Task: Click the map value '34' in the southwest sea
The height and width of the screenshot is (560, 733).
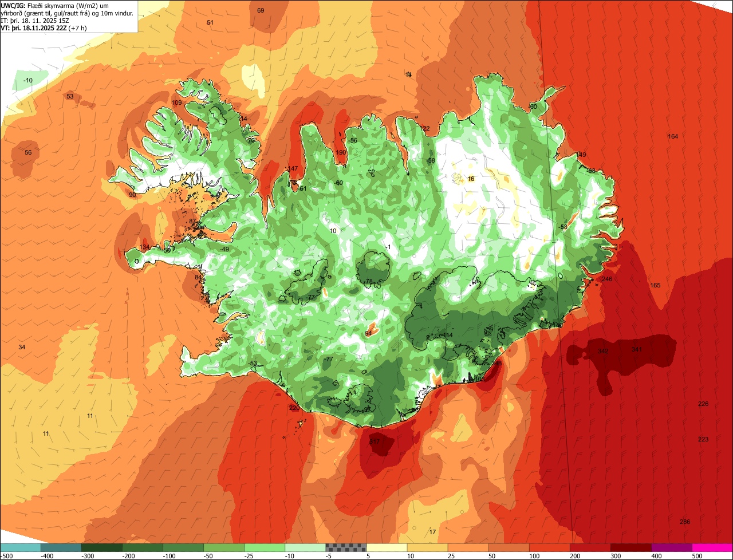Action: (x=22, y=348)
